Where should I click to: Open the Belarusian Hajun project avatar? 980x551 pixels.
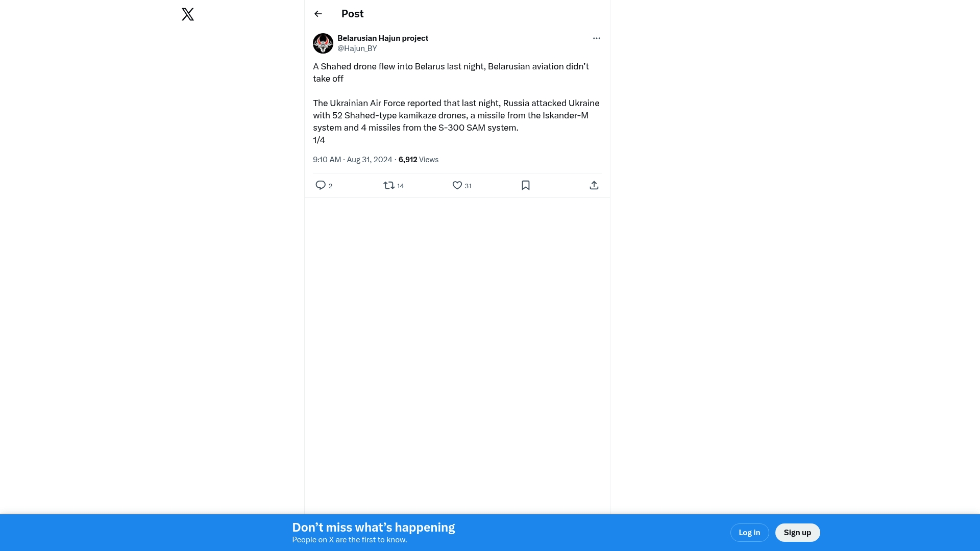click(x=323, y=43)
